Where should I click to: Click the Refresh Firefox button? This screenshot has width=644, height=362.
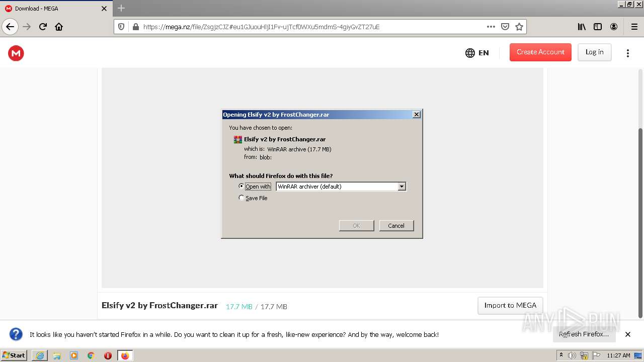pyautogui.click(x=584, y=334)
